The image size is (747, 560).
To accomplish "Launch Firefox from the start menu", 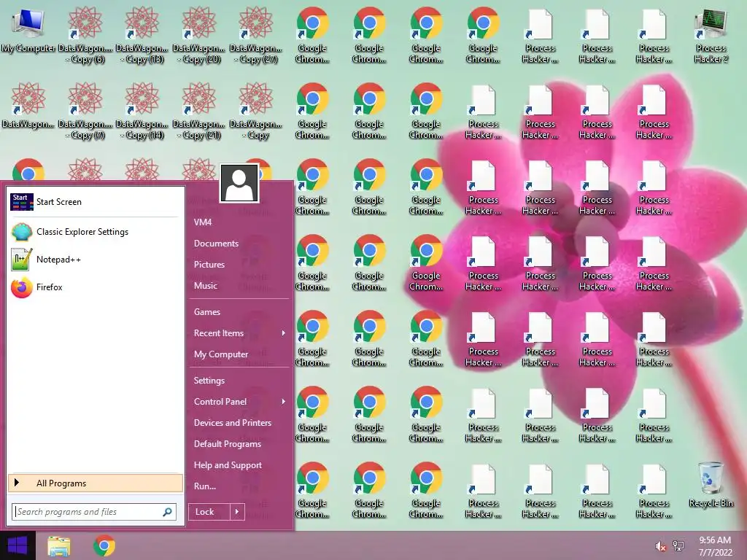I will (x=94, y=287).
